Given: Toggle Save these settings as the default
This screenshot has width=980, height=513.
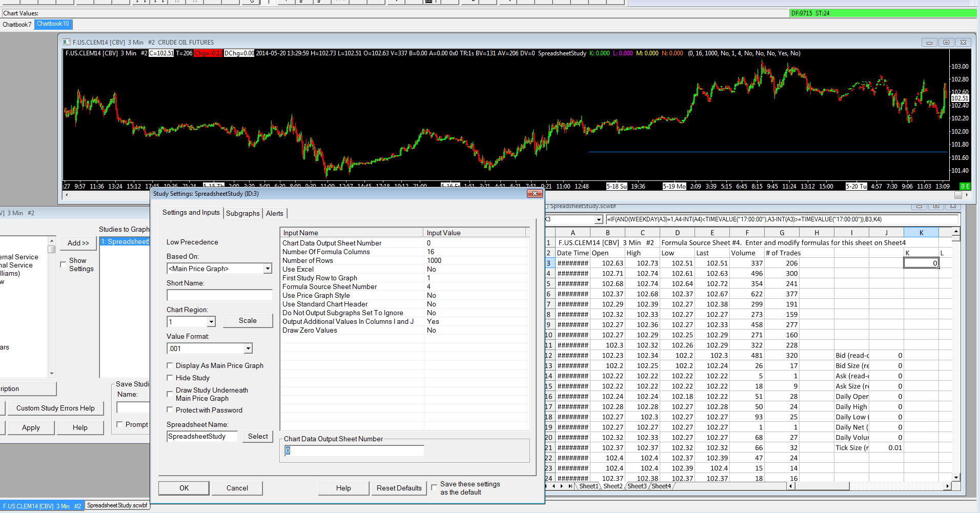Looking at the screenshot, I should [x=434, y=487].
